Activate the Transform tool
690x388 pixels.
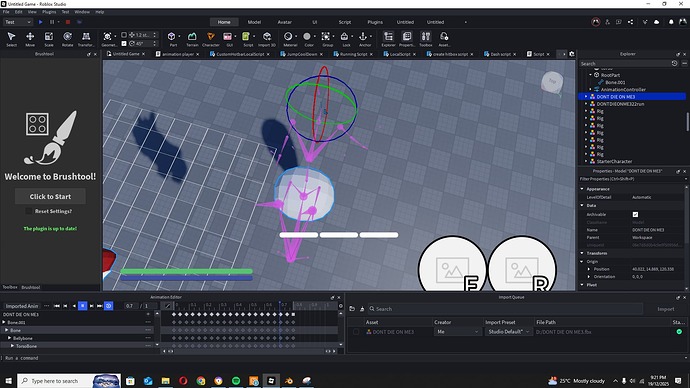tap(86, 39)
